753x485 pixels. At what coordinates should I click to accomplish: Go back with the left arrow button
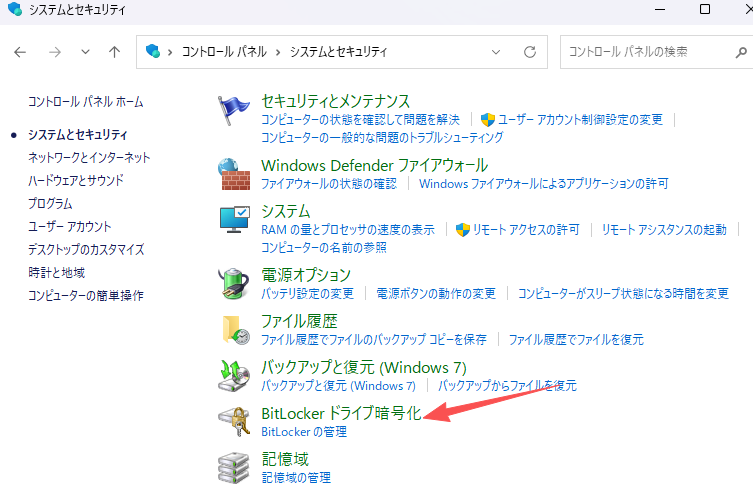[20, 52]
